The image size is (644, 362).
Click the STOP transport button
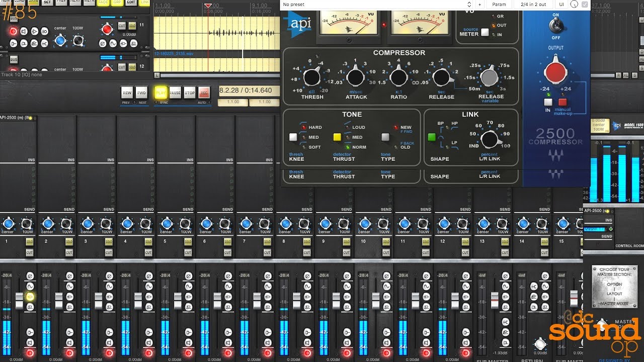(189, 93)
